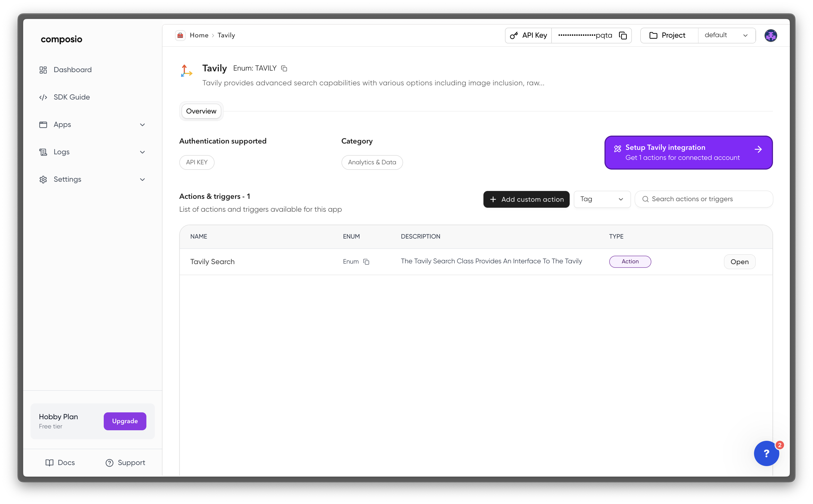Screen dimensions: 813x504
Task: Click the Tavily Search row name
Action: point(212,262)
